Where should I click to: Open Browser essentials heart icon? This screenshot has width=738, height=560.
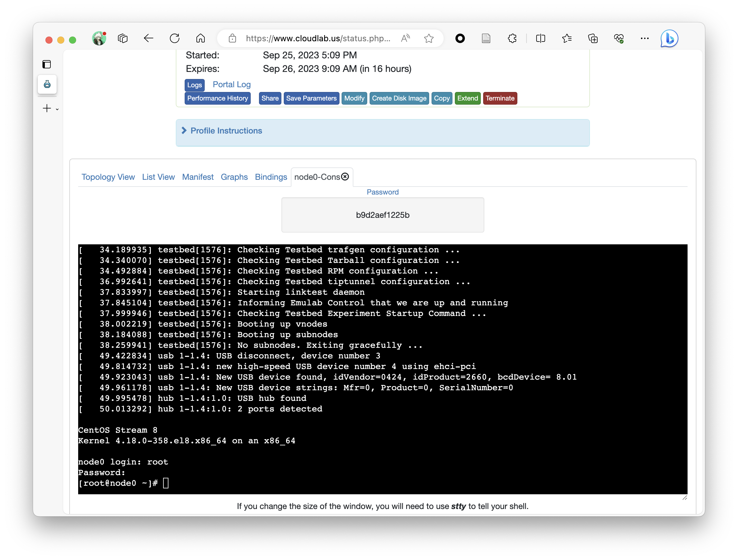click(x=619, y=39)
